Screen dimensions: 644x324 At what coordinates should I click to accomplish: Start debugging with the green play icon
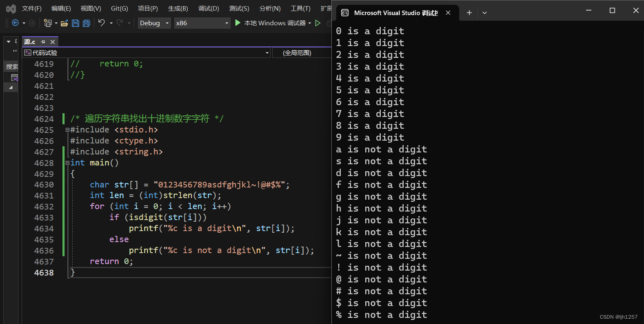click(238, 23)
